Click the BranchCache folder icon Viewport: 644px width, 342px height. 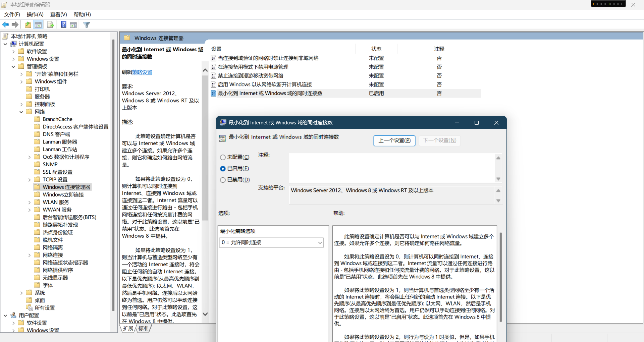click(37, 119)
